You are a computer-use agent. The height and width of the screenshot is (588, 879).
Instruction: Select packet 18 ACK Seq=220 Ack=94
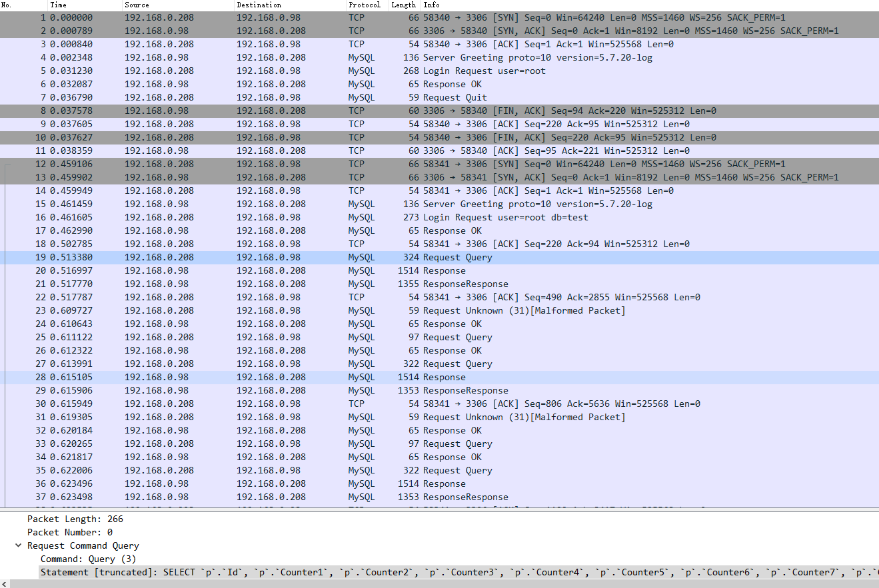[439, 244]
